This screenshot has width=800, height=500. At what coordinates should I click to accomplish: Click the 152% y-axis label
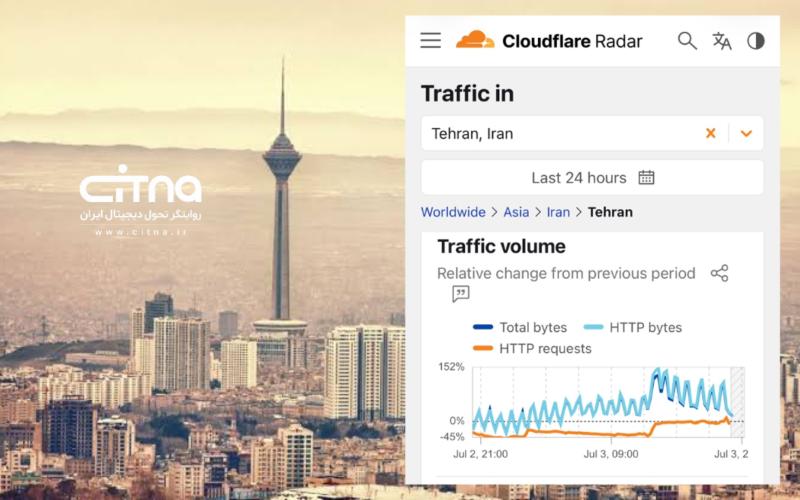[x=452, y=367]
